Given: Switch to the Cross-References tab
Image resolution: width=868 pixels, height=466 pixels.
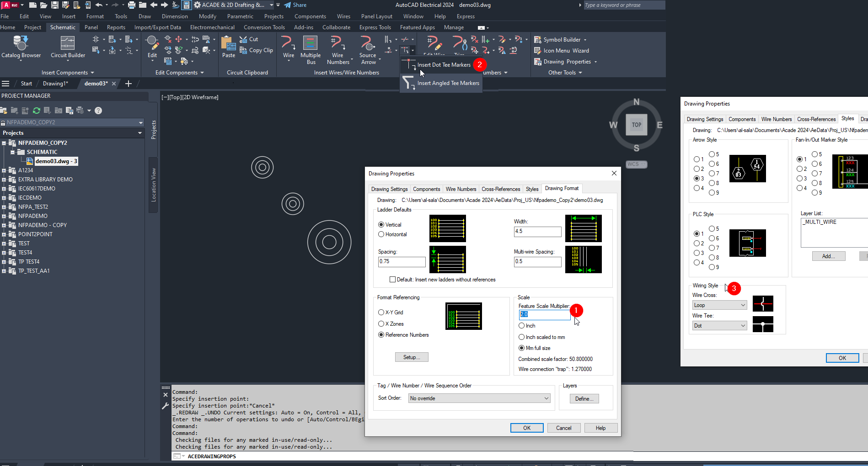Looking at the screenshot, I should click(500, 189).
